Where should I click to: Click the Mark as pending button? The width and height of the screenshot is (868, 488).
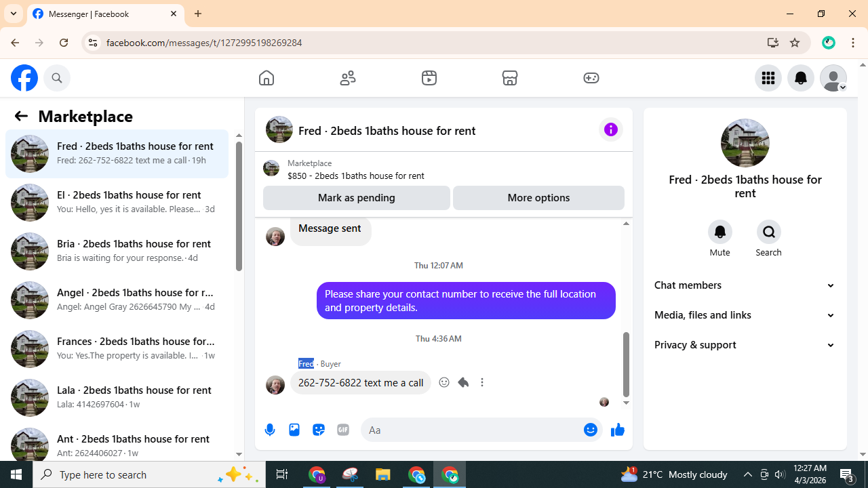pos(357,198)
